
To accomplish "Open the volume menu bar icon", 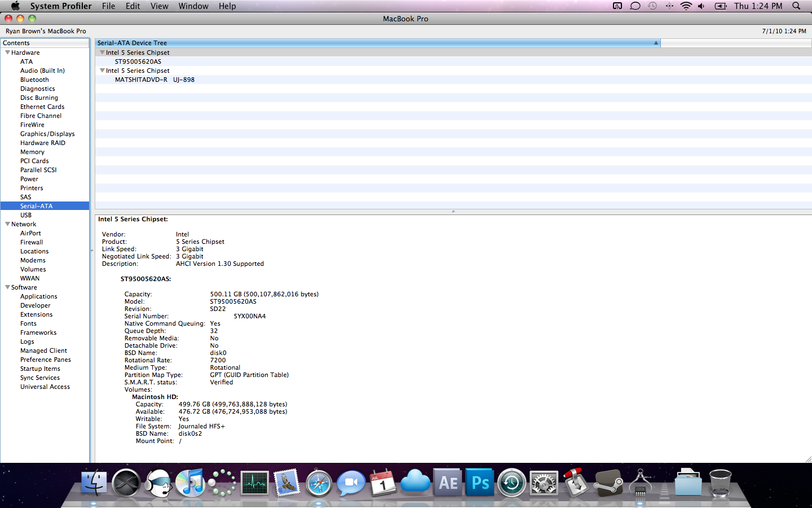I will point(701,6).
